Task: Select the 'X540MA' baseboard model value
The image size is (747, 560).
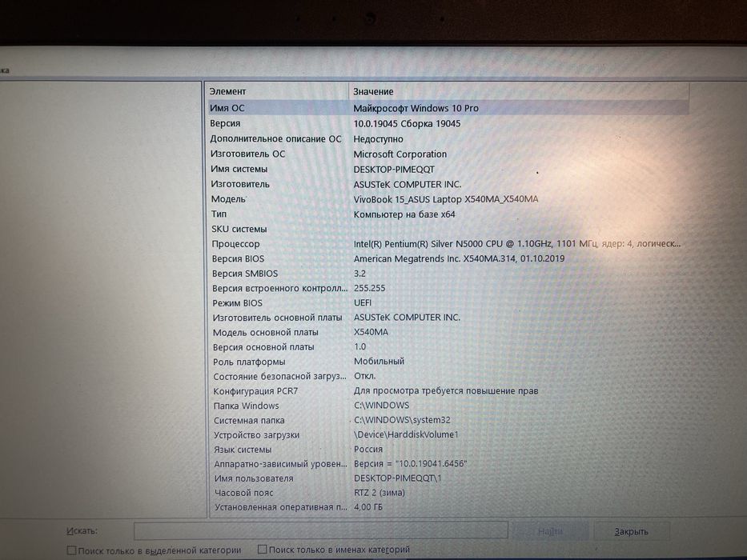Action: pyautogui.click(x=371, y=332)
